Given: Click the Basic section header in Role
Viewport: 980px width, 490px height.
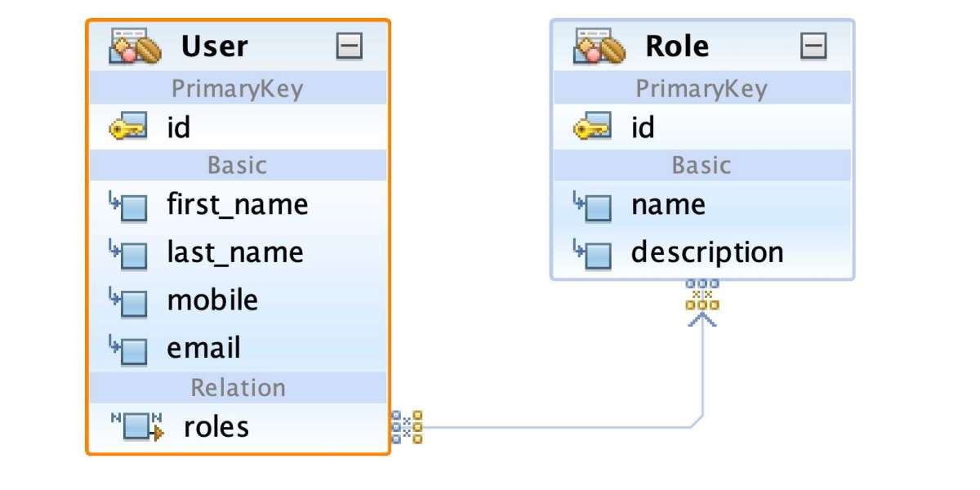Looking at the screenshot, I should (702, 166).
